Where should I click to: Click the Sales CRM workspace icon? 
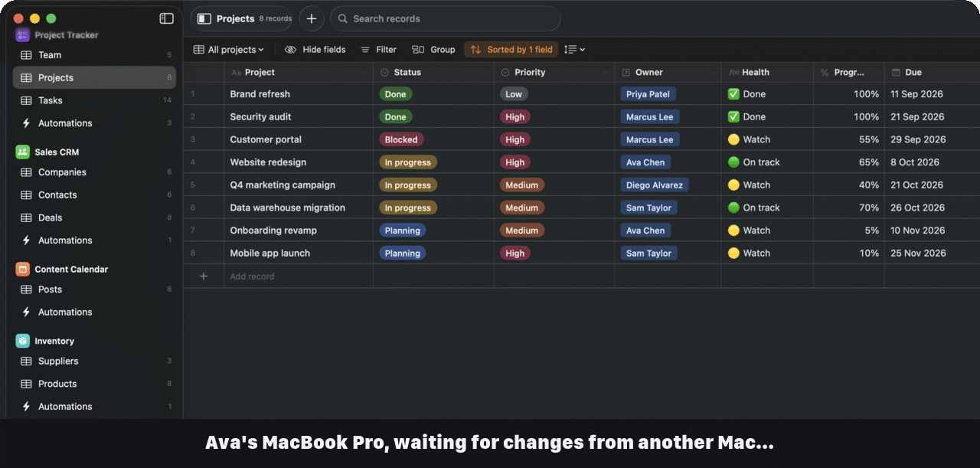[x=23, y=152]
